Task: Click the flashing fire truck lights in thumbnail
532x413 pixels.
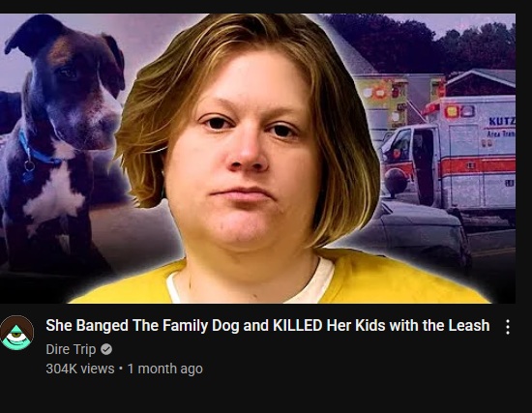Action: coord(380,92)
